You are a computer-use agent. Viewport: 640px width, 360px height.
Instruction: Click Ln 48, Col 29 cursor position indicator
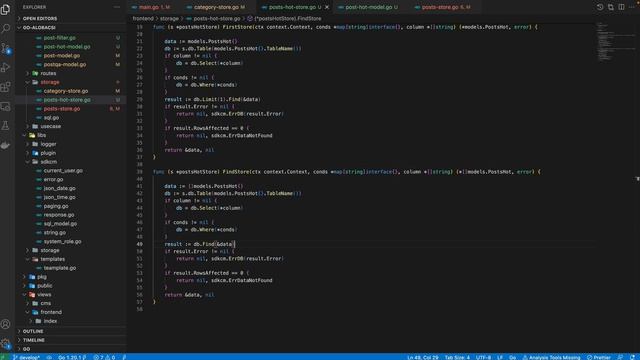coord(423,357)
